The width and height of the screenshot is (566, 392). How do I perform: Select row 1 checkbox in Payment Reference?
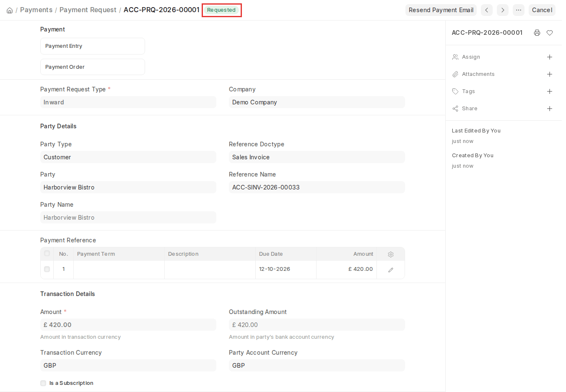(47, 269)
